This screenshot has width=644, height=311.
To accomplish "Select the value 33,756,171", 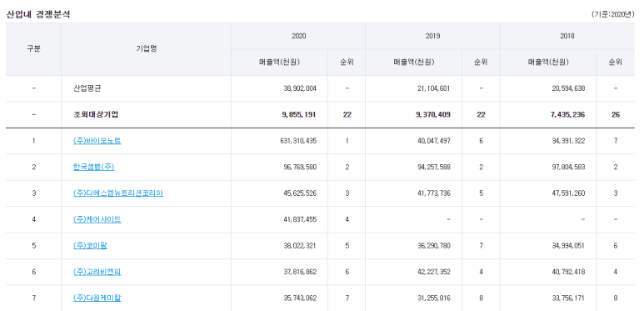I will pyautogui.click(x=568, y=298).
